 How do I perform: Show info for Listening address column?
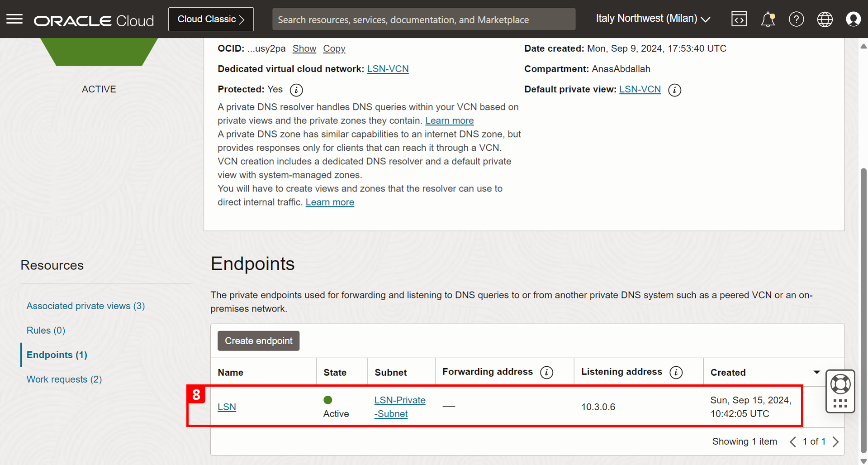[676, 372]
